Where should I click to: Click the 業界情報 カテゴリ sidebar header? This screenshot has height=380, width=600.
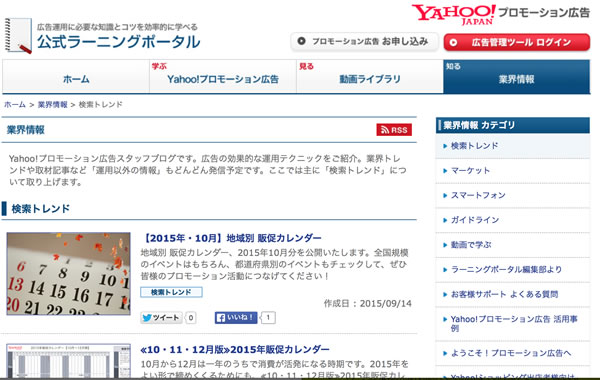(x=513, y=126)
